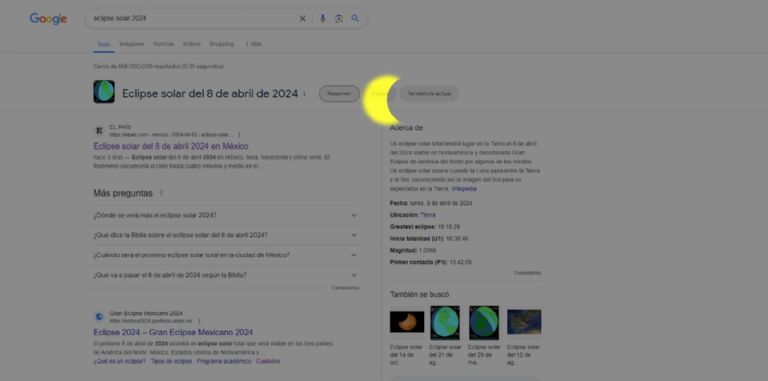Screen dimensions: 768x381
Task: Click the Magnitud value text
Action: tap(428, 251)
